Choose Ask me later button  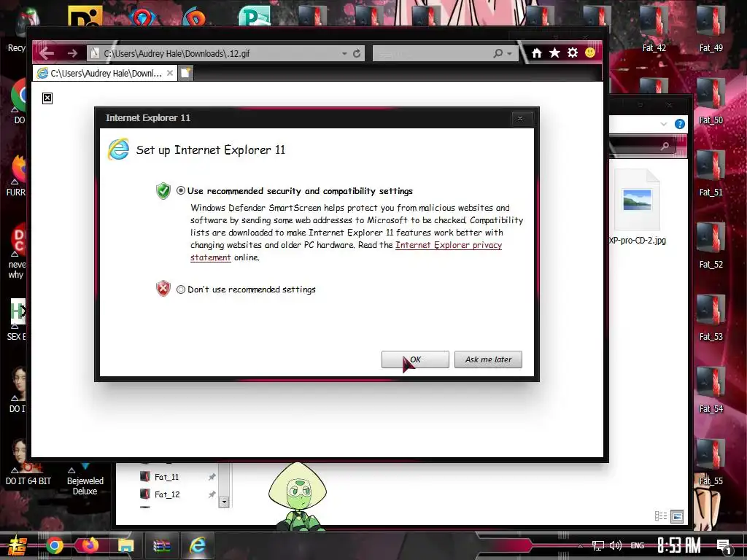pos(488,359)
